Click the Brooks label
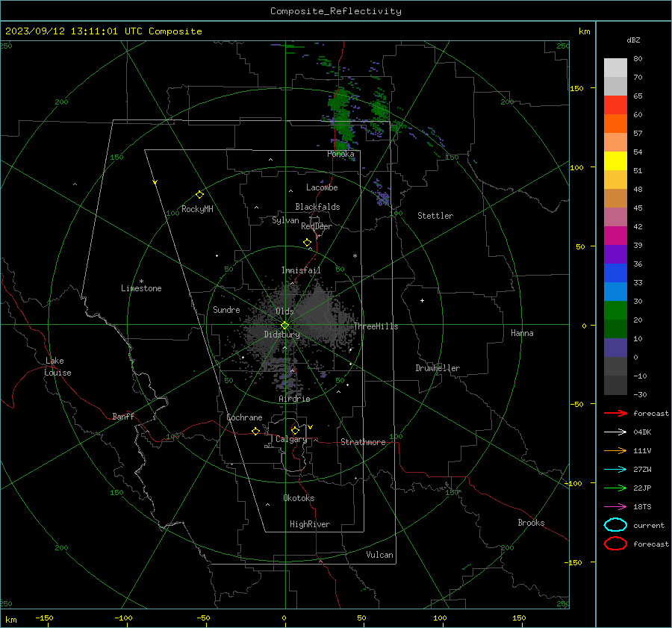This screenshot has height=628, width=672. [531, 523]
